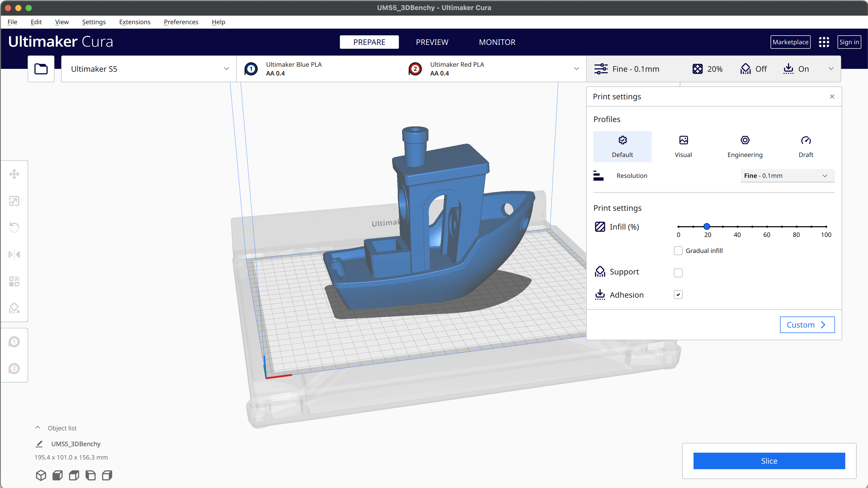Image resolution: width=868 pixels, height=488 pixels.
Task: Click the Support Blocker icon
Action: pyautogui.click(x=15, y=308)
